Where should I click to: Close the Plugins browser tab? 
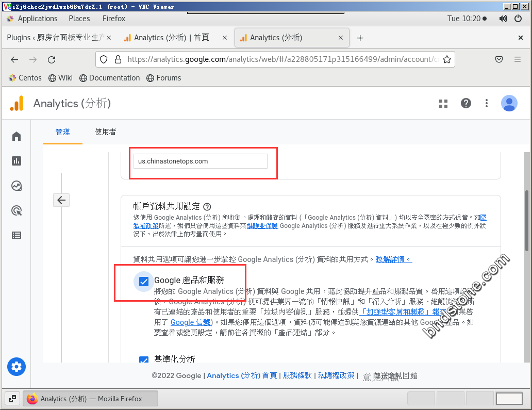109,38
